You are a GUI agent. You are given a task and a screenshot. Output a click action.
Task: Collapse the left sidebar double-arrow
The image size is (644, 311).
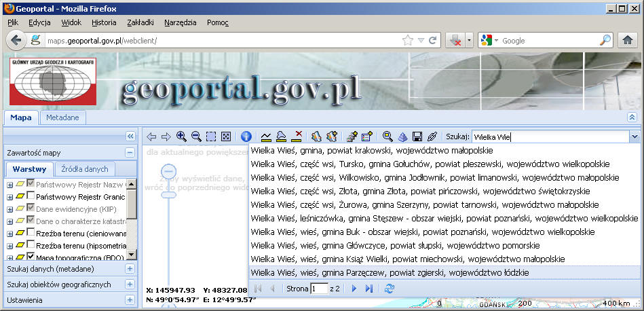130,136
